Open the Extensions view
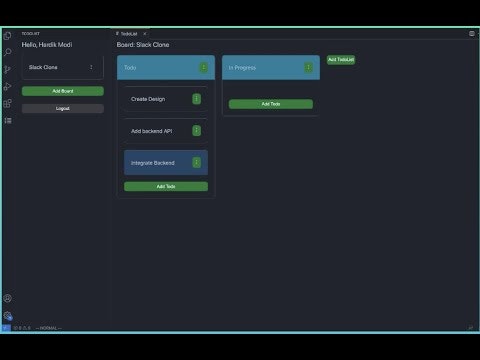 click(x=7, y=103)
